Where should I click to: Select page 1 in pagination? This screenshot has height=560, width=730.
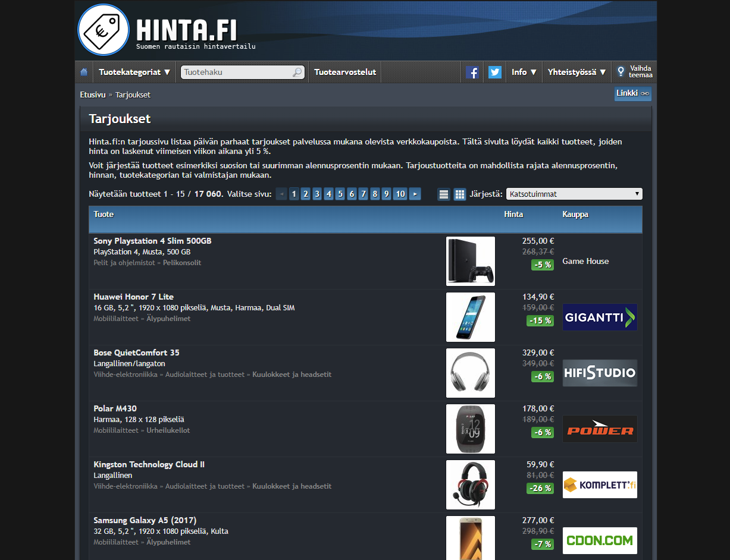tap(294, 194)
